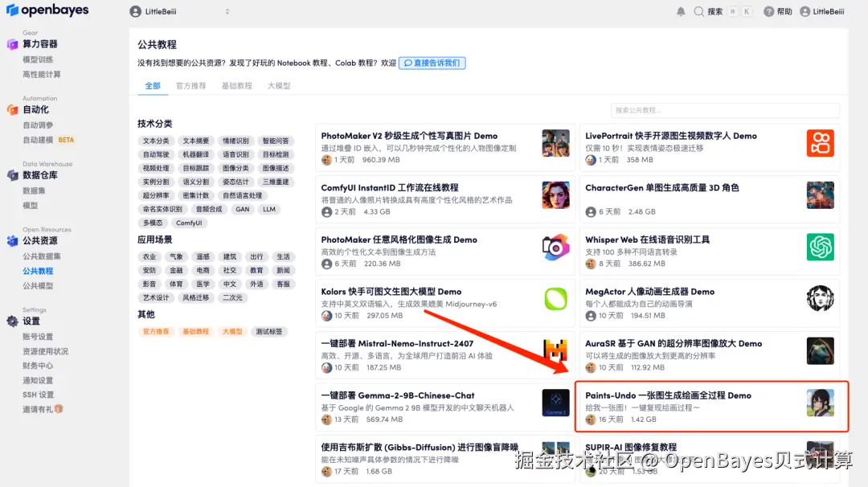This screenshot has width=868, height=487.
Task: Click the MegActor portrait thumbnail
Action: tap(820, 300)
